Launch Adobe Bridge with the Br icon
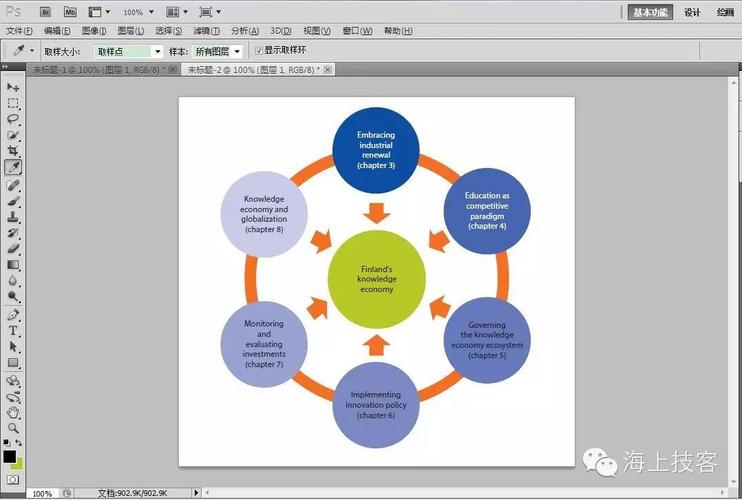This screenshot has width=742, height=500. (x=45, y=12)
